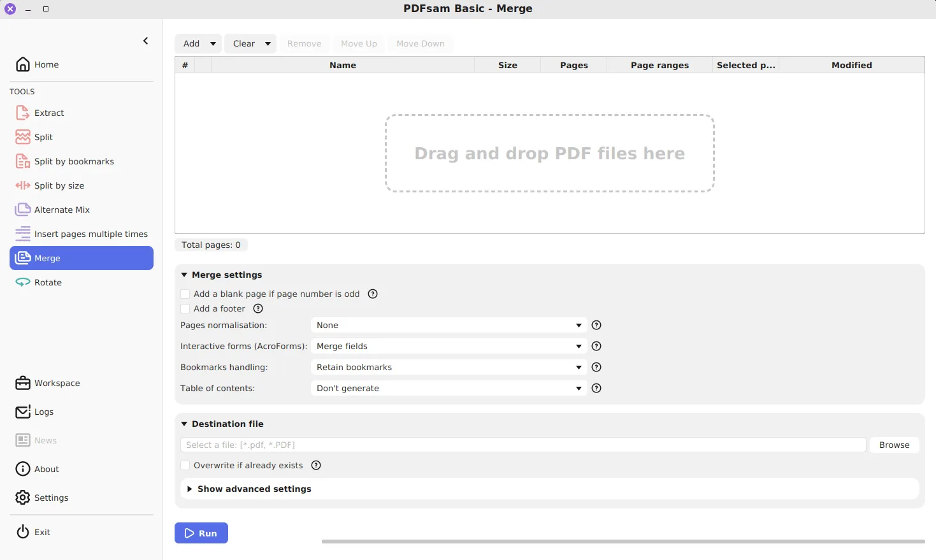Image resolution: width=936 pixels, height=560 pixels.
Task: Select the Split by bookmarks icon
Action: 23,161
